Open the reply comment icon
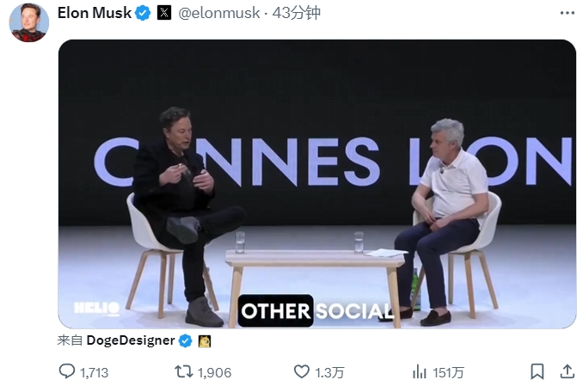This screenshot has height=392, width=583. (67, 371)
